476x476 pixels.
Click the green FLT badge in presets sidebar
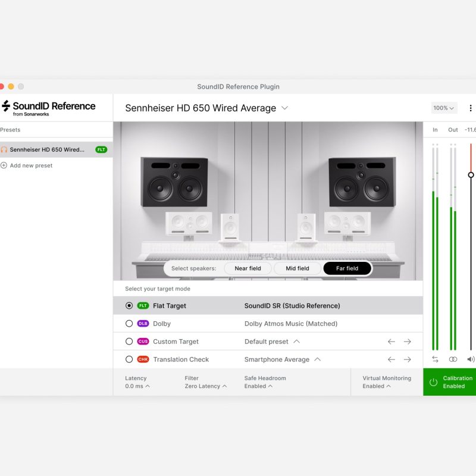pos(101,150)
